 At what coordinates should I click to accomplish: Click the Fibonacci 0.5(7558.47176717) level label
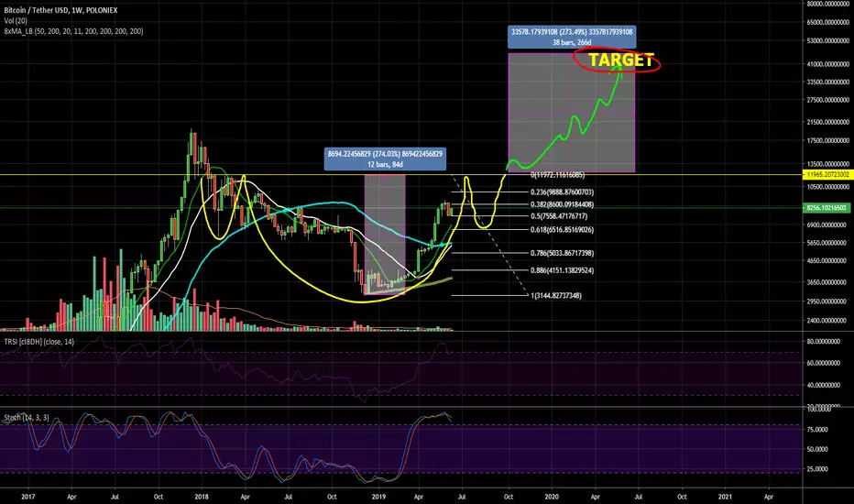[559, 216]
